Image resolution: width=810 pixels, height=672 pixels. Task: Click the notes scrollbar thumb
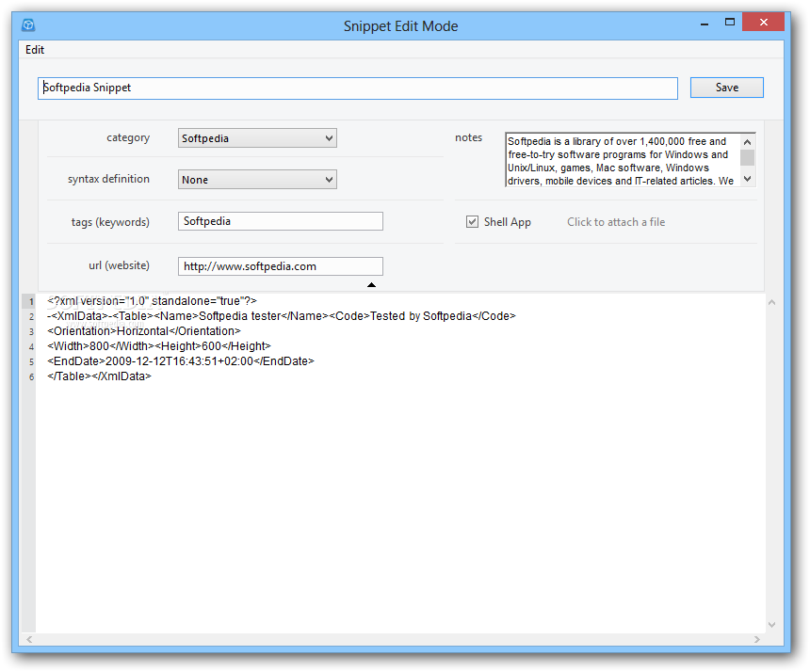747,157
